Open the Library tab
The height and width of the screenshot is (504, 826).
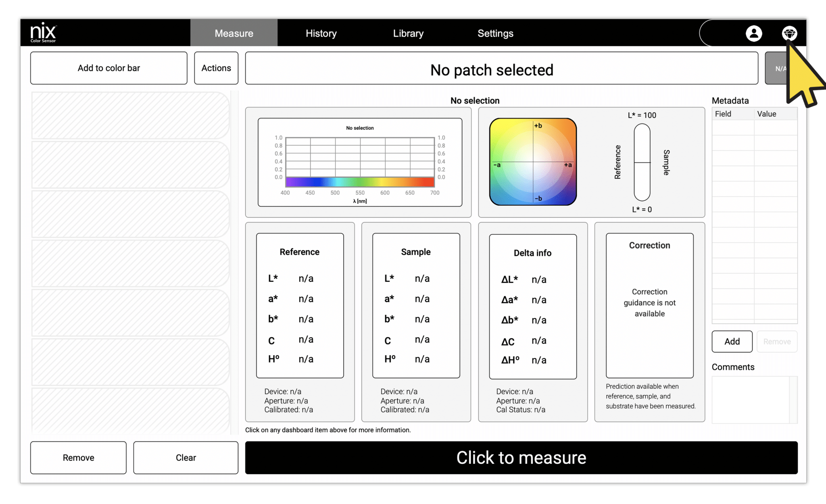(408, 33)
